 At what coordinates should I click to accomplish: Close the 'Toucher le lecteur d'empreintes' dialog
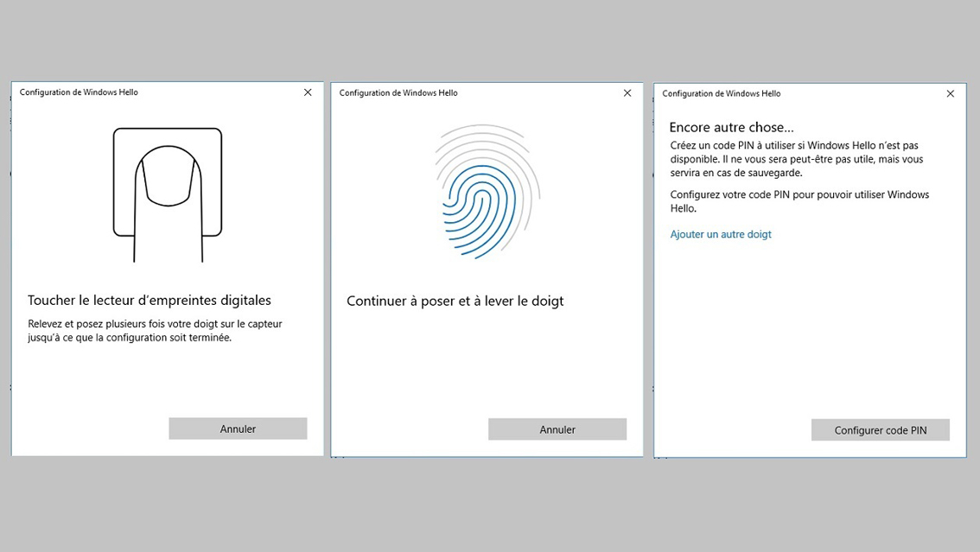click(308, 92)
